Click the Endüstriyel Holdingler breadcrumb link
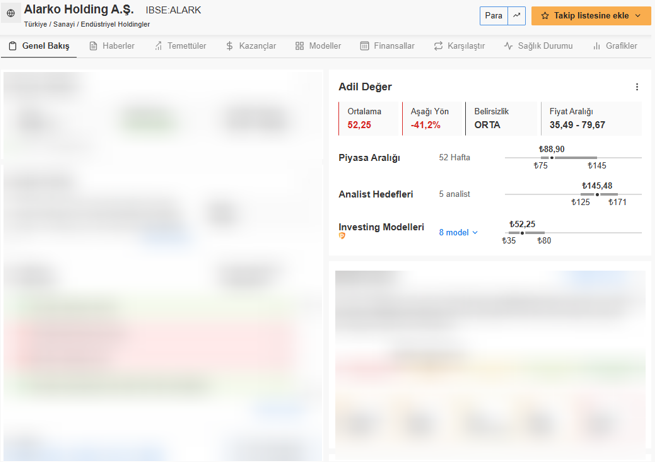This screenshot has height=462, width=655. 115,24
